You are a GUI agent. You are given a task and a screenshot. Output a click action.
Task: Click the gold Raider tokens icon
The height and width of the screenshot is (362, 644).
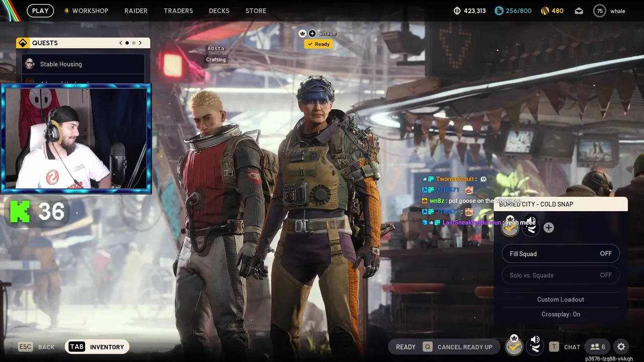[x=544, y=11]
